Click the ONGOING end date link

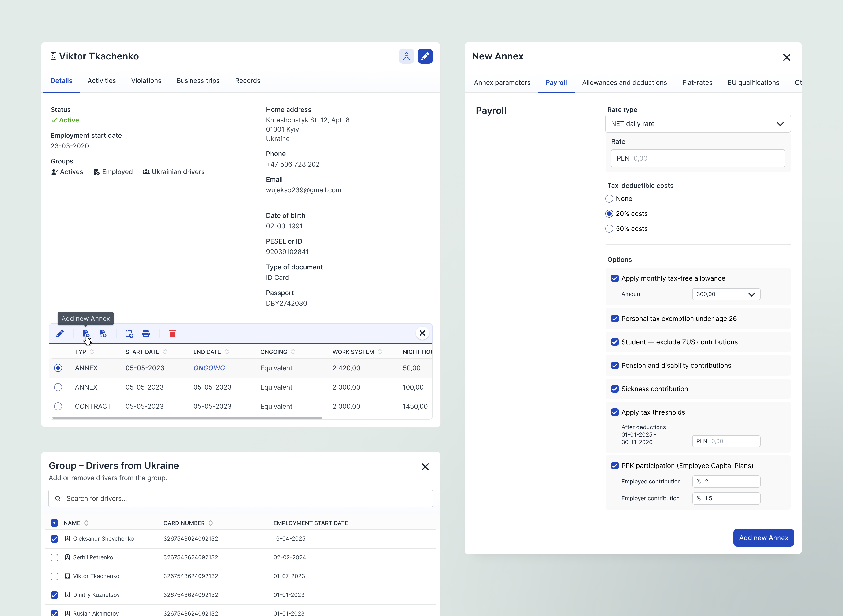(x=209, y=368)
